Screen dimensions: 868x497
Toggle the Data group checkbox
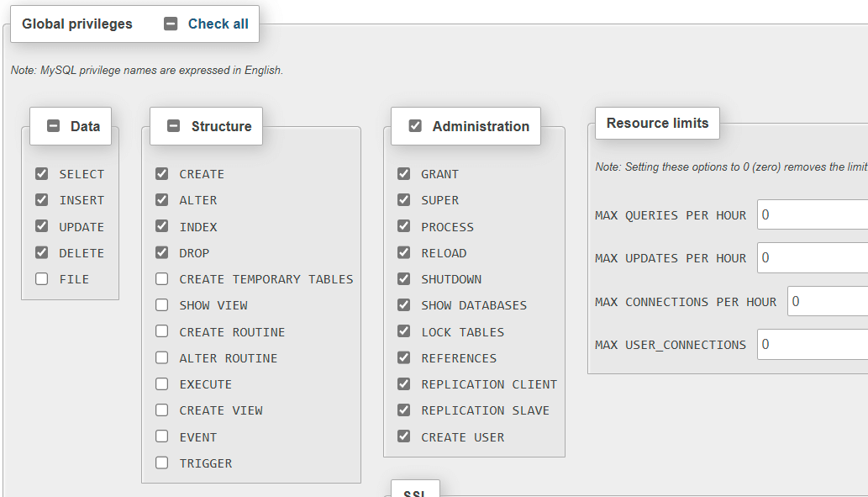pyautogui.click(x=53, y=126)
